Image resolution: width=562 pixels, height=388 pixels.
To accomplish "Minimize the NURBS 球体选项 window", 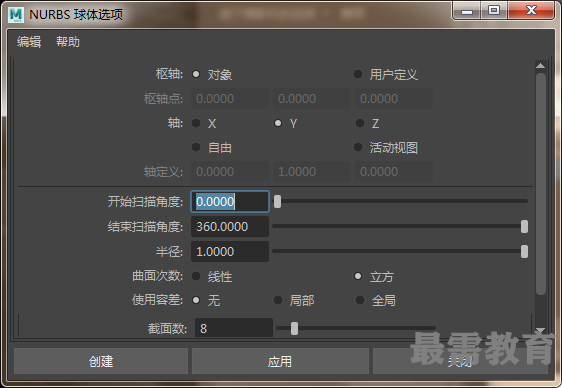I will click(467, 11).
